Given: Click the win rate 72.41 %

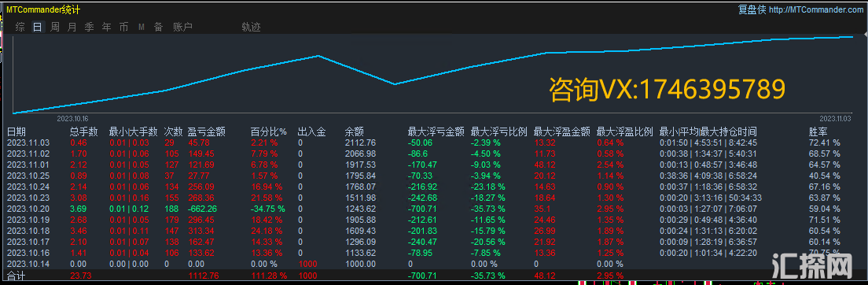Looking at the screenshot, I should click(824, 142).
